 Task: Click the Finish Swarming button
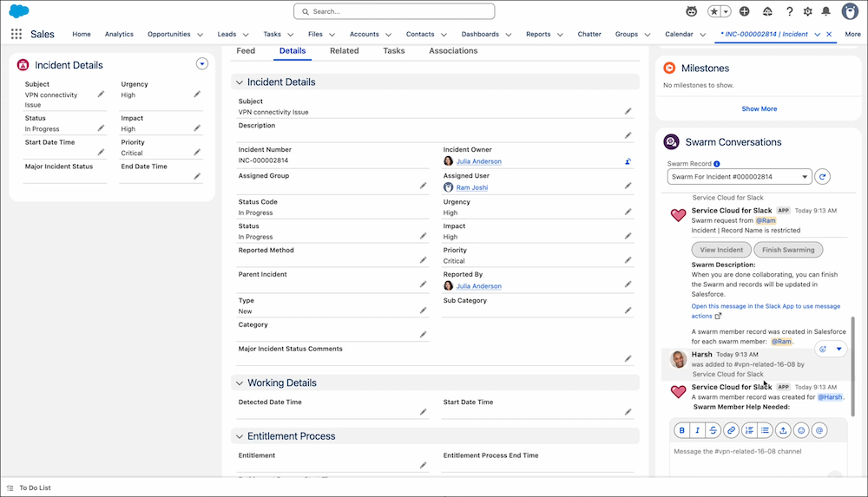coord(788,250)
